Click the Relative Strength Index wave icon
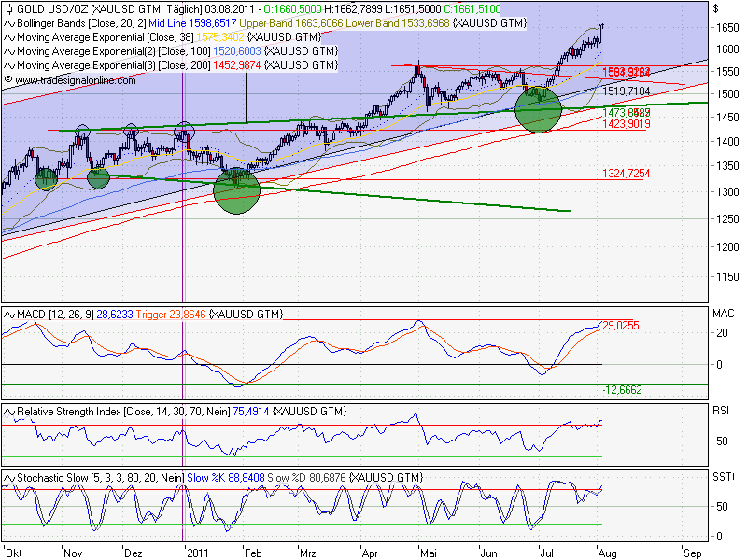The image size is (747, 560). 9,412
